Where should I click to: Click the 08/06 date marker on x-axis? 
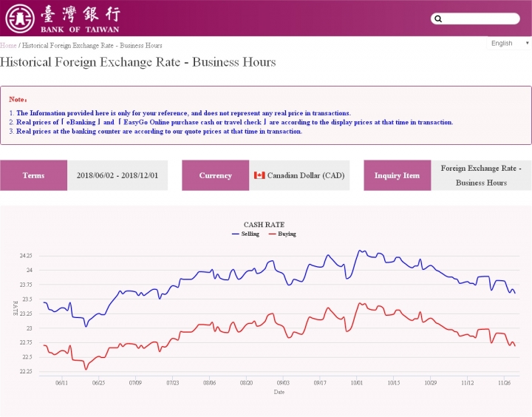209,383
